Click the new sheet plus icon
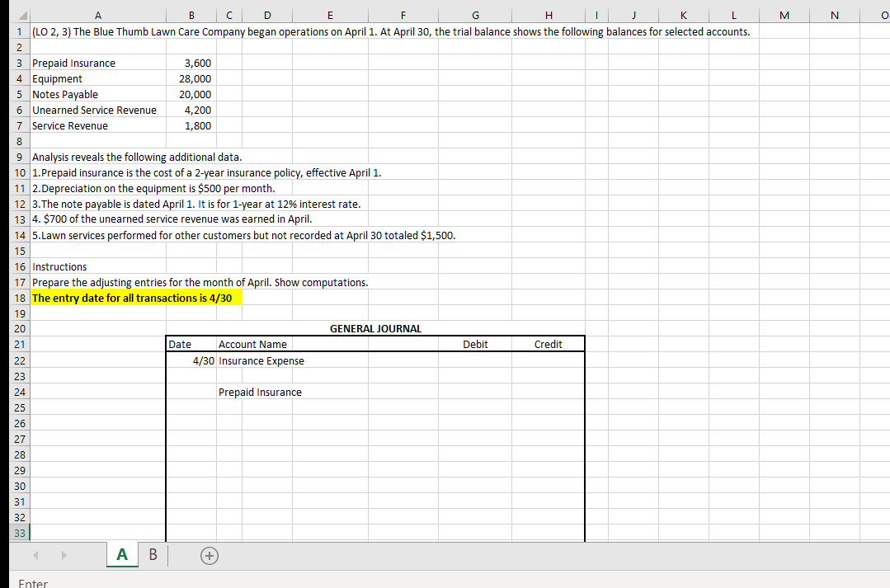 pos(209,555)
